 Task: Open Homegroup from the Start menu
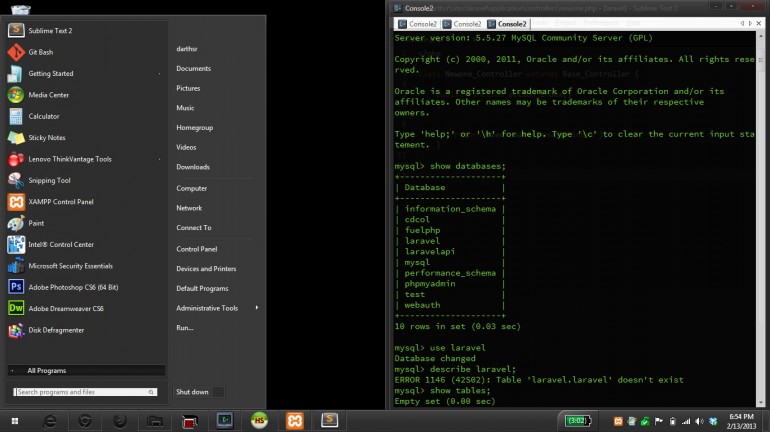pyautogui.click(x=194, y=127)
